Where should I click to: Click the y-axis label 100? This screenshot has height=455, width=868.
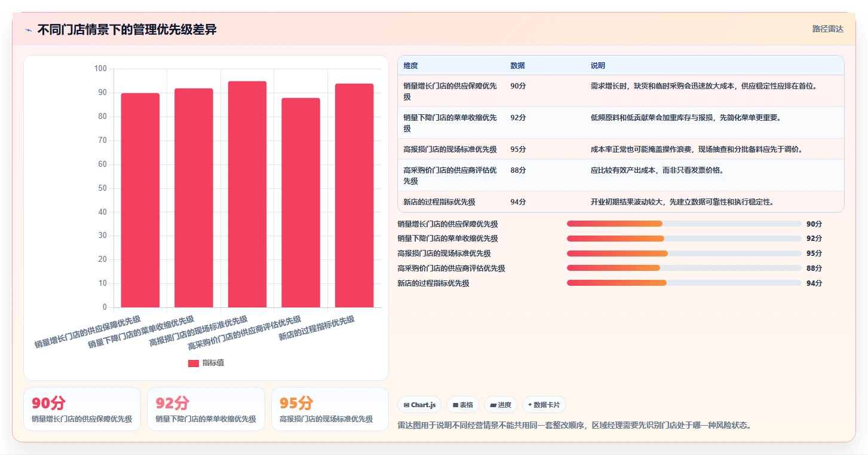pyautogui.click(x=100, y=69)
